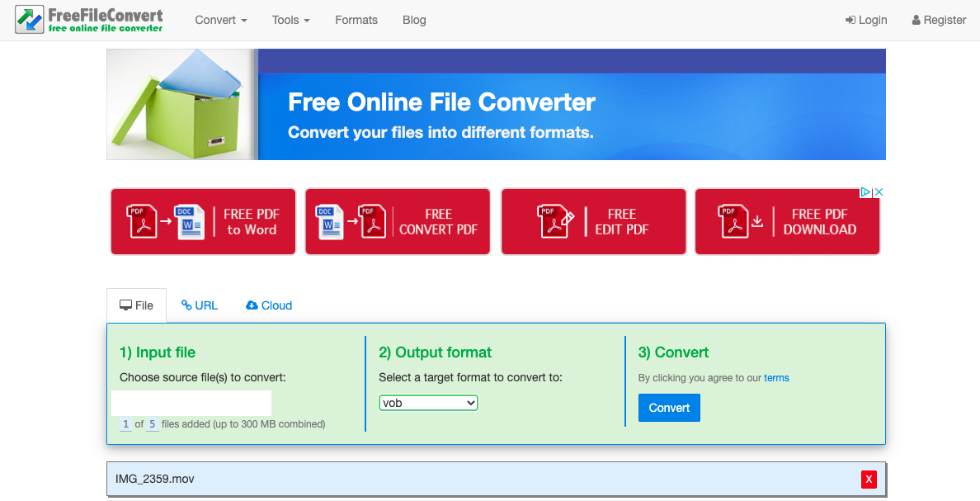Click the '3) Convert' heading
980x501 pixels.
pos(673,352)
